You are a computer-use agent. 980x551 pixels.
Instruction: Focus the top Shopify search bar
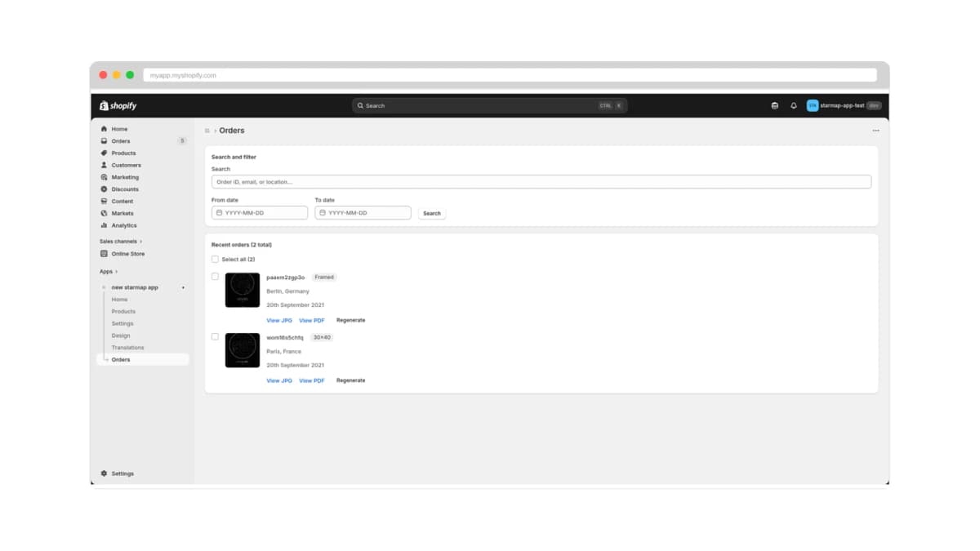coord(490,105)
